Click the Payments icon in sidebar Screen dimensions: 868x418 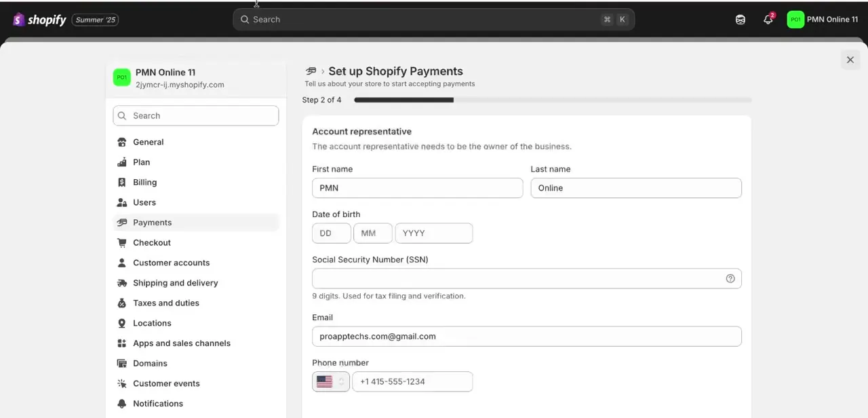(122, 223)
